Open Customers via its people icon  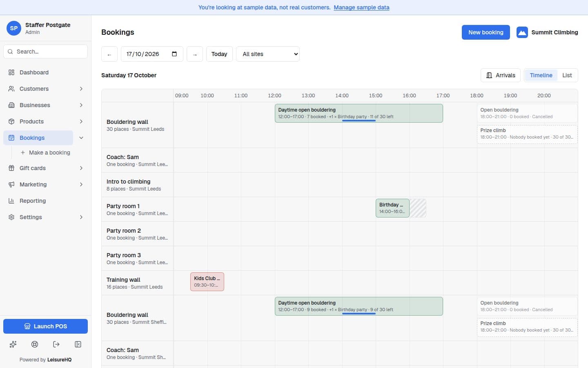pyautogui.click(x=11, y=89)
